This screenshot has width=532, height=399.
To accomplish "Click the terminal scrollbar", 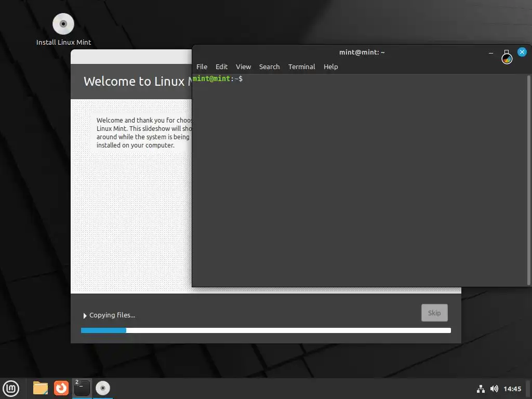I will (528, 180).
